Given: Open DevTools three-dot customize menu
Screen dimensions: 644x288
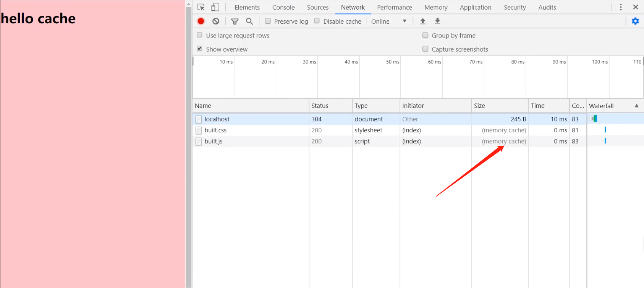Looking at the screenshot, I should (621, 7).
